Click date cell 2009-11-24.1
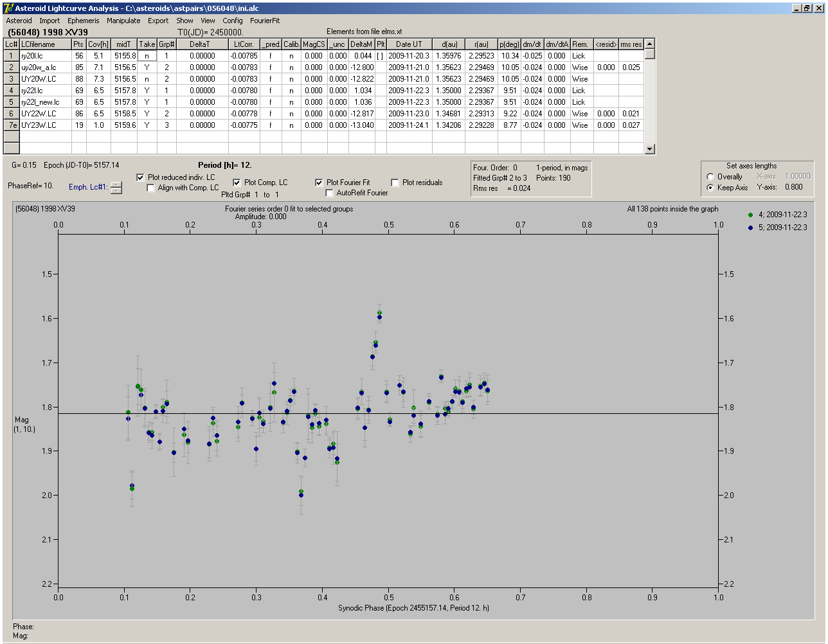The height and width of the screenshot is (644, 828). 409,125
